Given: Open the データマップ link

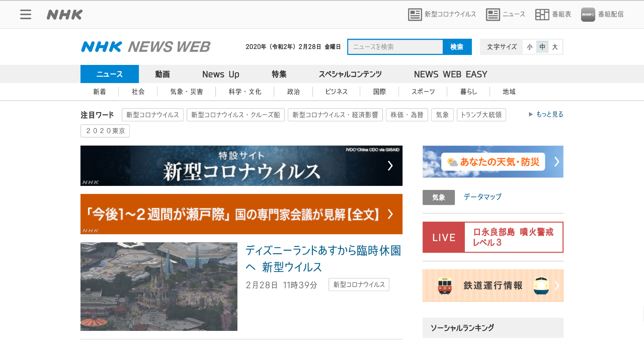Looking at the screenshot, I should (x=483, y=197).
